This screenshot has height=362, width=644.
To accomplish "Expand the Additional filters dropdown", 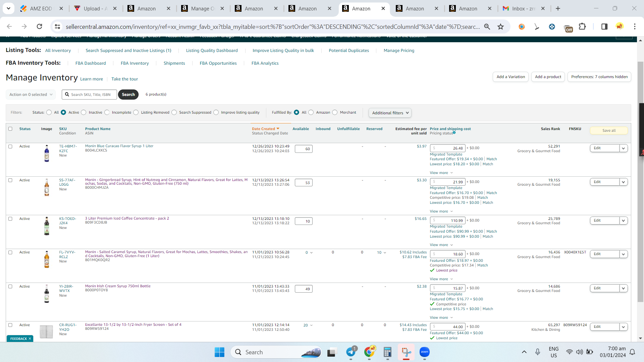I will click(390, 113).
